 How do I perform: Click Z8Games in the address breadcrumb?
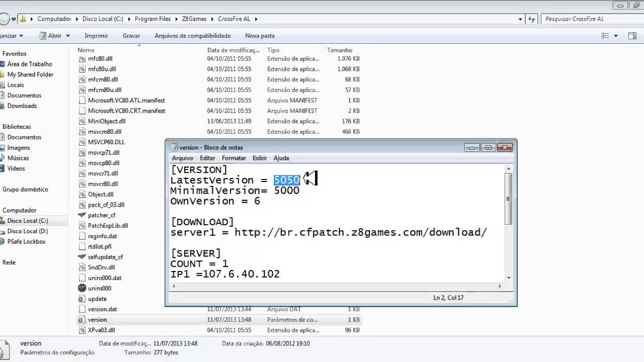[x=194, y=19]
